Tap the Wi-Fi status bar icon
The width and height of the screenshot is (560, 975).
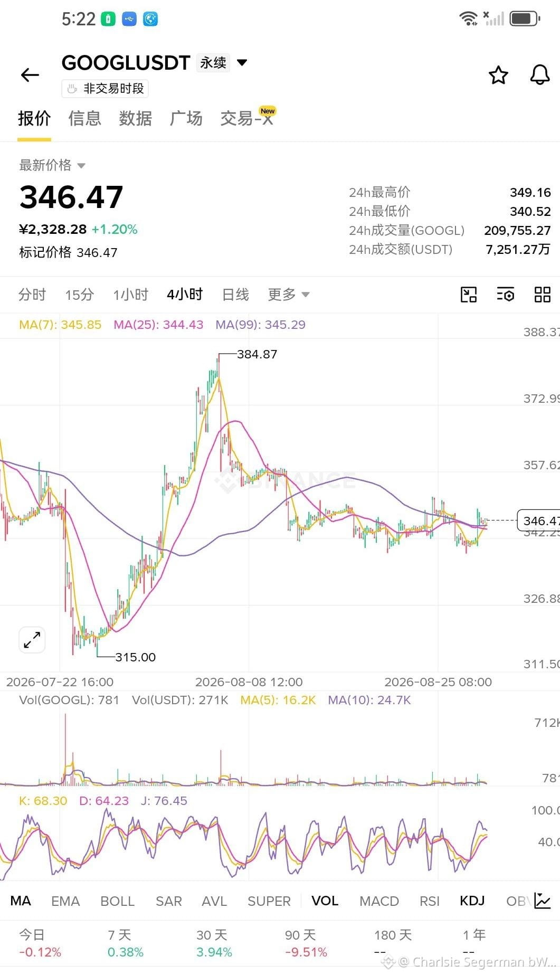tap(469, 18)
